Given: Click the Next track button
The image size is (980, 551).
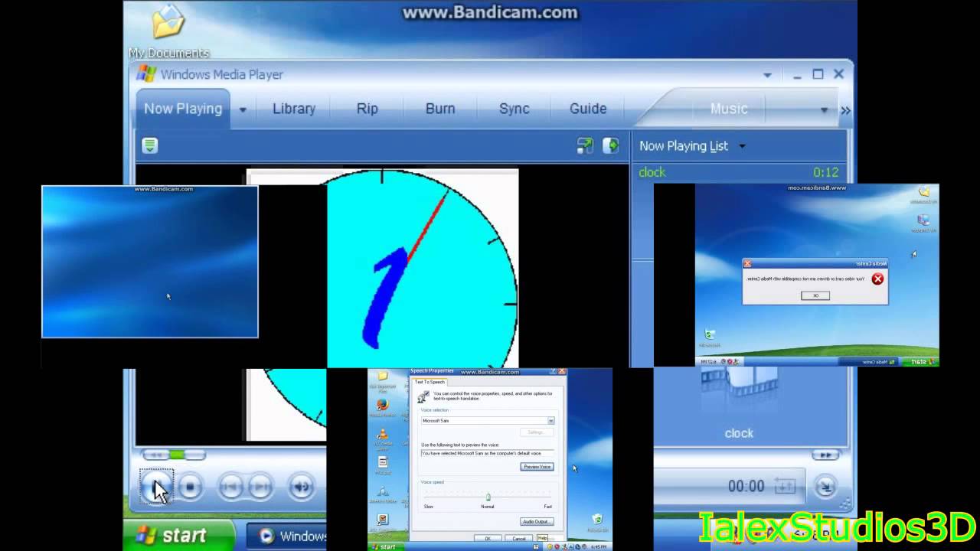Looking at the screenshot, I should (260, 486).
